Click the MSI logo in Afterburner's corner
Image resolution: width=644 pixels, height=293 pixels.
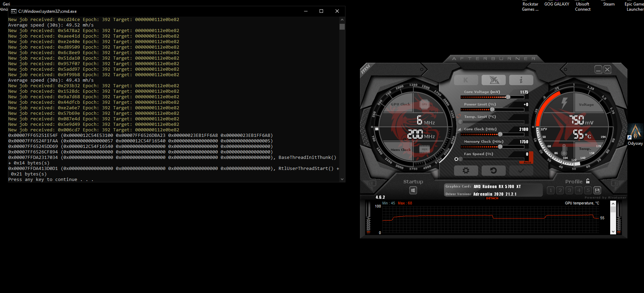coord(366,69)
